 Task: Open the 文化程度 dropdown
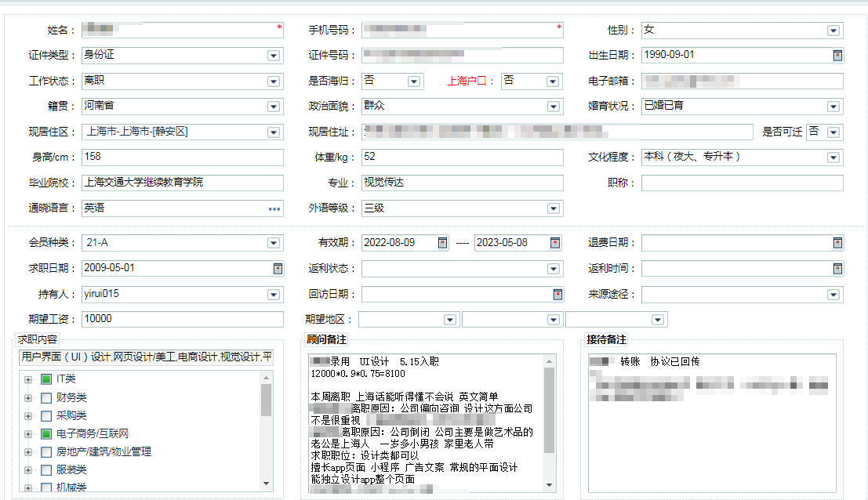[x=833, y=158]
